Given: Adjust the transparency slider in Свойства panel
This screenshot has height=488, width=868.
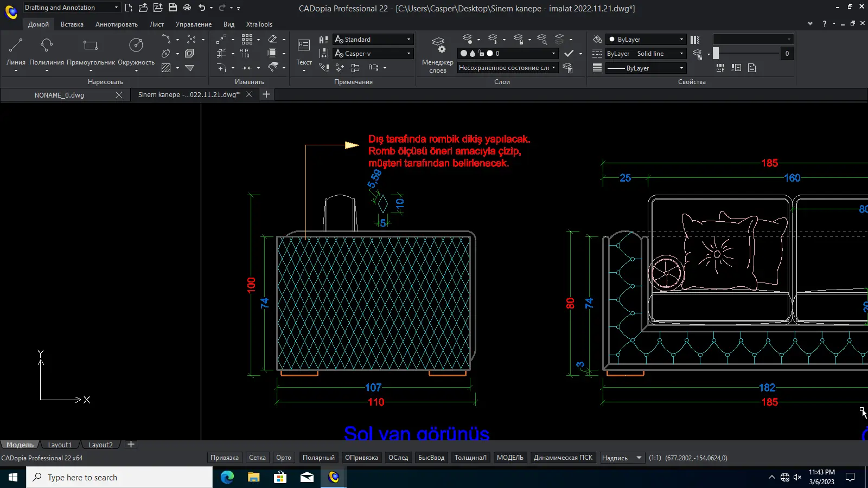Looking at the screenshot, I should point(716,53).
